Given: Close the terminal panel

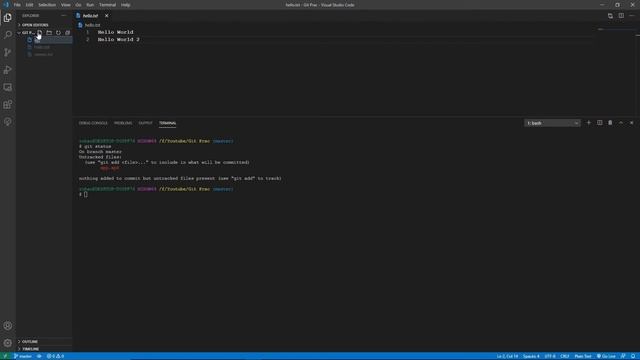Looking at the screenshot, I should [631, 123].
